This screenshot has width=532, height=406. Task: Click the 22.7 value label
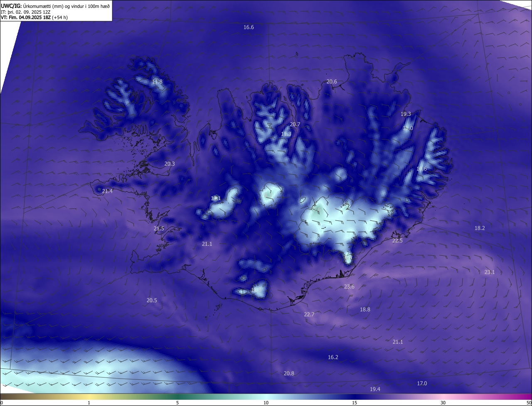click(x=309, y=314)
